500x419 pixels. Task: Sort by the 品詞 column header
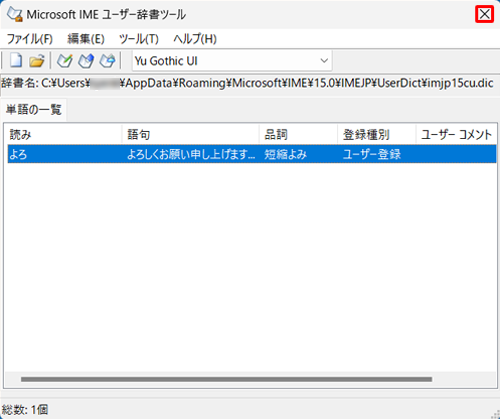(299, 135)
